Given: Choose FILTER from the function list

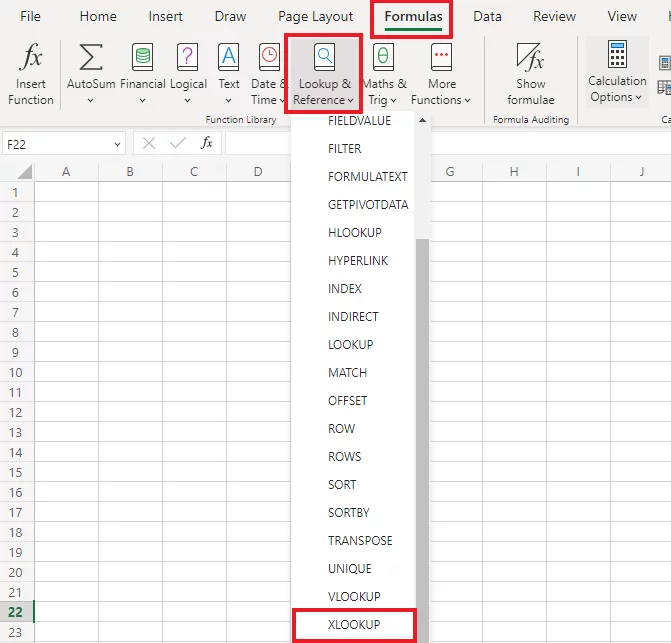Looking at the screenshot, I should (354, 148).
